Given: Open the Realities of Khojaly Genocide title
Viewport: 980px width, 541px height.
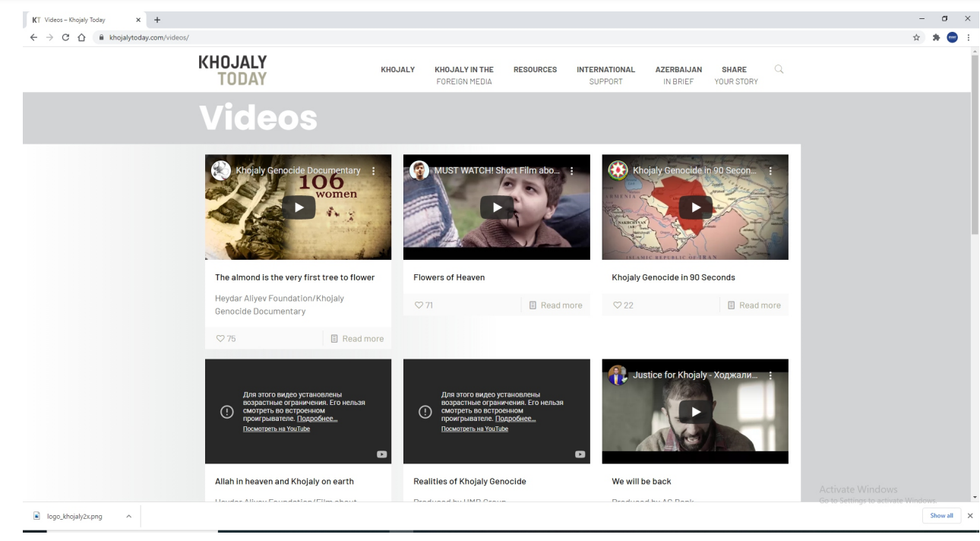Looking at the screenshot, I should coord(469,481).
